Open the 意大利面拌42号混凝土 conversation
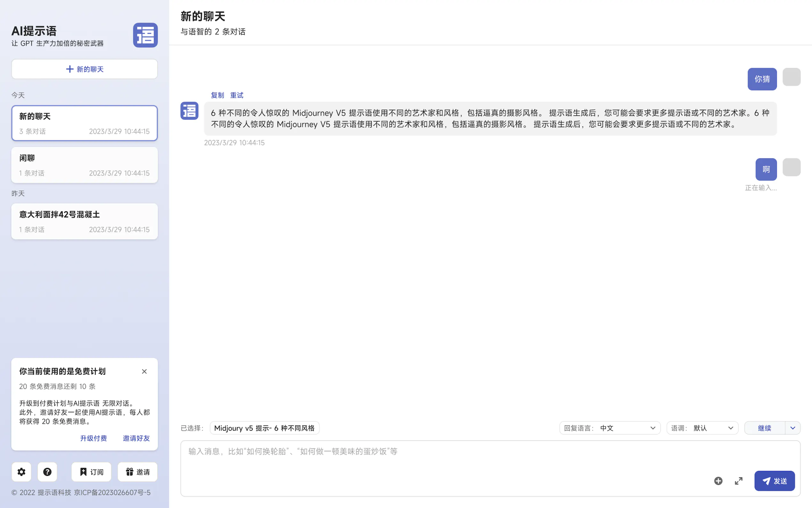The image size is (812, 508). coord(84,221)
